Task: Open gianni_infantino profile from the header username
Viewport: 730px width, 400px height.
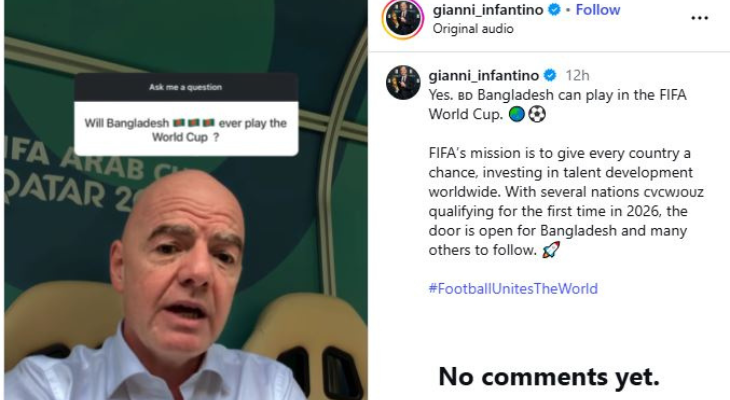Action: coord(488,10)
